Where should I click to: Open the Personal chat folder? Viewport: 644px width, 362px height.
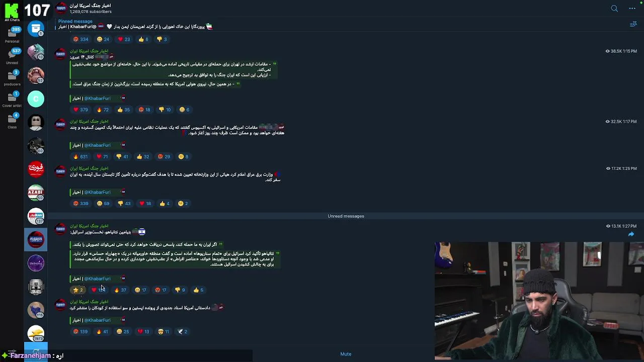tap(12, 34)
